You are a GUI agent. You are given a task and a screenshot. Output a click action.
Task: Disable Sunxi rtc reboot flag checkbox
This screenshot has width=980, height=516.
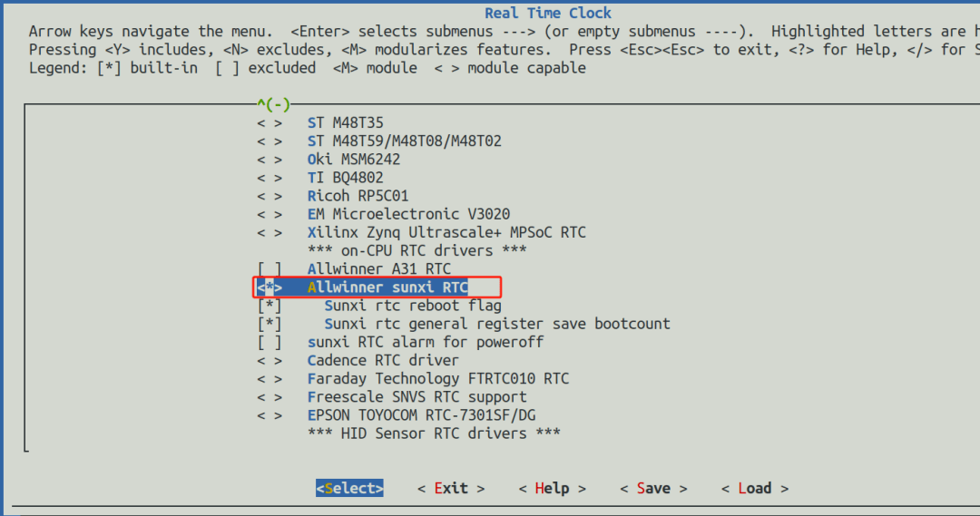pyautogui.click(x=269, y=306)
